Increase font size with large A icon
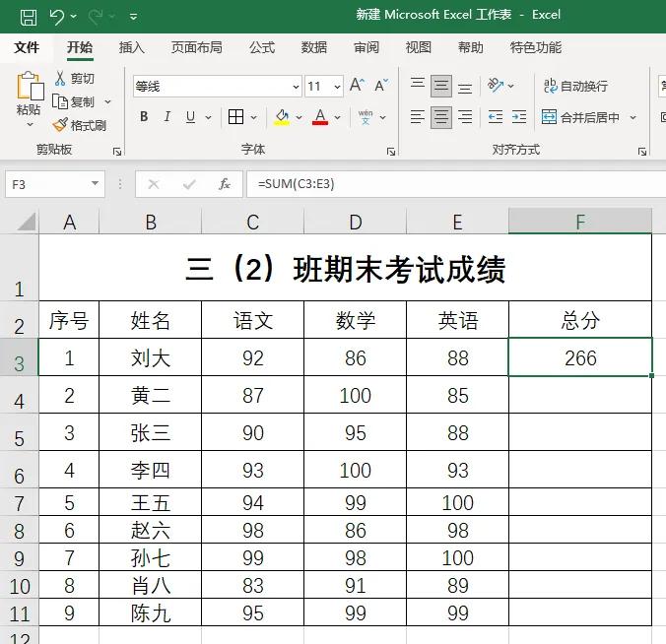666x644 pixels. point(357,86)
